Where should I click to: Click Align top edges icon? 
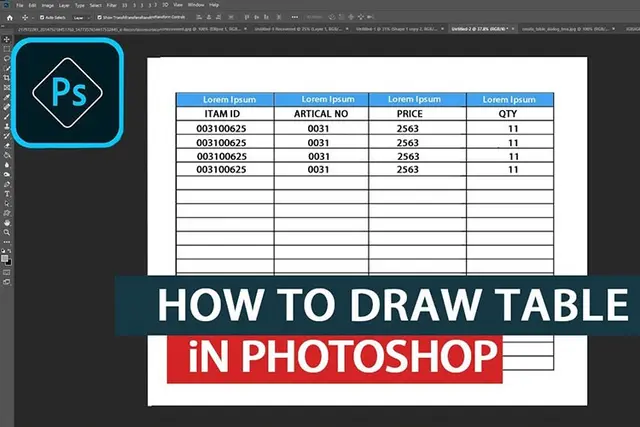pyautogui.click(x=247, y=17)
